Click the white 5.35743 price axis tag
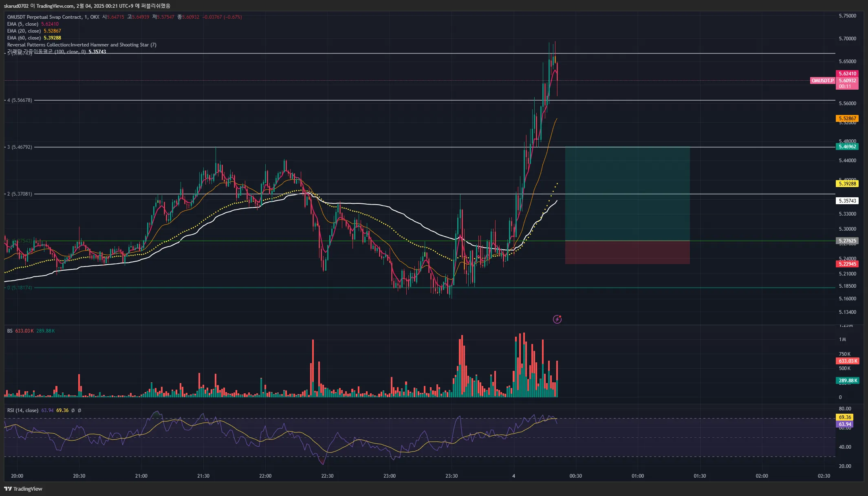Viewport: 868px width, 496px height. click(x=847, y=201)
